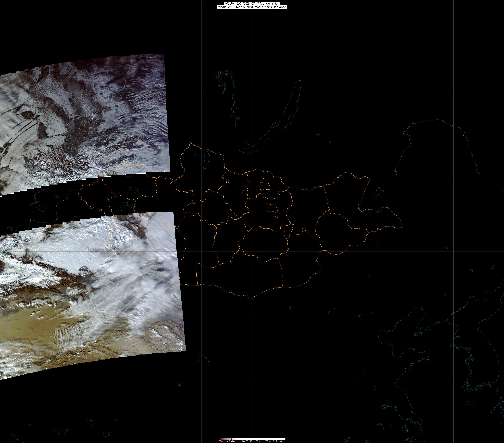The image size is (504, 443).
Task: Click the 659.54 colorbar tick label
Action: 272,441
